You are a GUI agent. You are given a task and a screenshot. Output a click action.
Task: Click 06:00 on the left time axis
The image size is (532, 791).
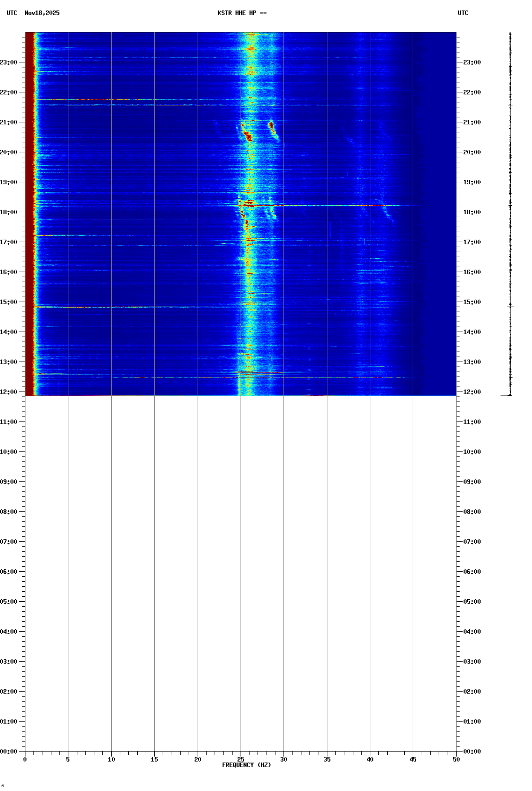(x=8, y=572)
